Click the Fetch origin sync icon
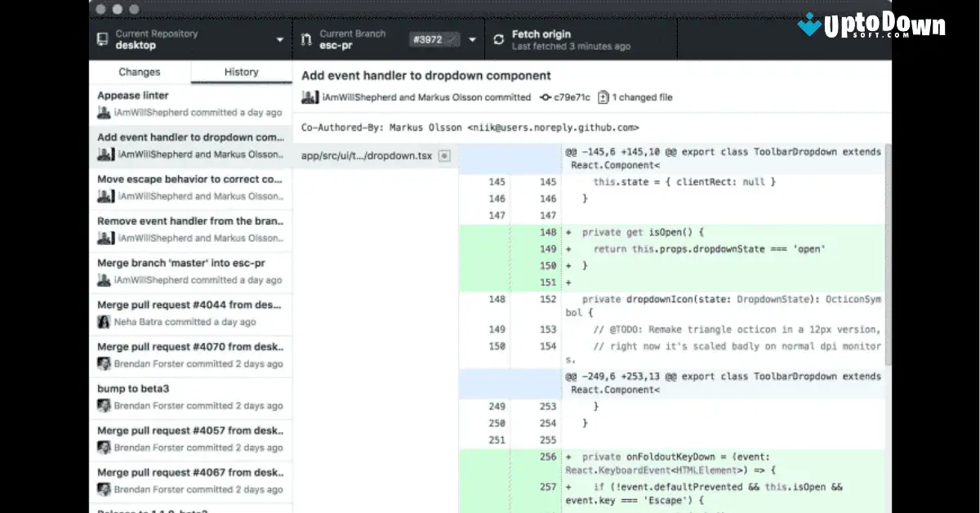This screenshot has width=980, height=513. 498,39
